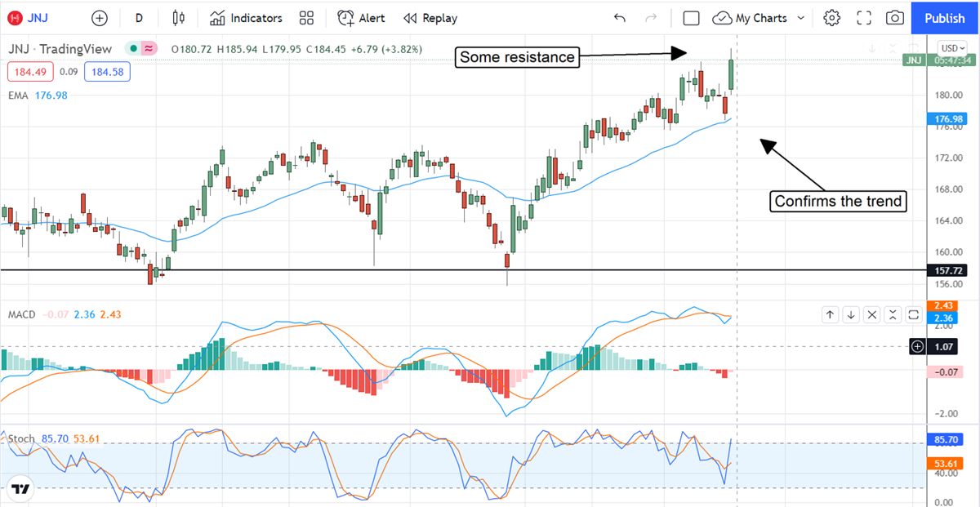Click the compare/add symbol plus icon
This screenshot has width=980, height=507.
(99, 18)
